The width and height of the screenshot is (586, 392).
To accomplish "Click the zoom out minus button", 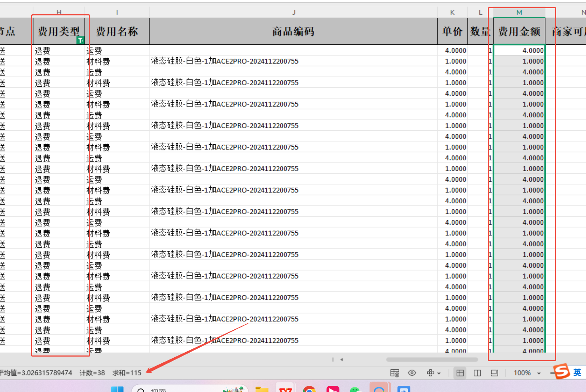I will (552, 373).
